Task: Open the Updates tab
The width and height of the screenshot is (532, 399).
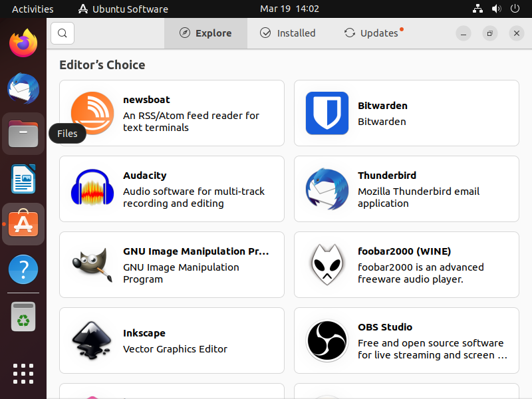Action: point(374,33)
